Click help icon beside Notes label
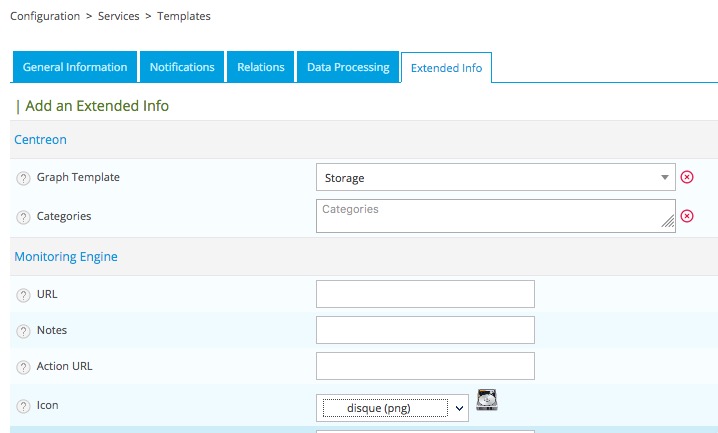718x433 pixels. tap(23, 331)
